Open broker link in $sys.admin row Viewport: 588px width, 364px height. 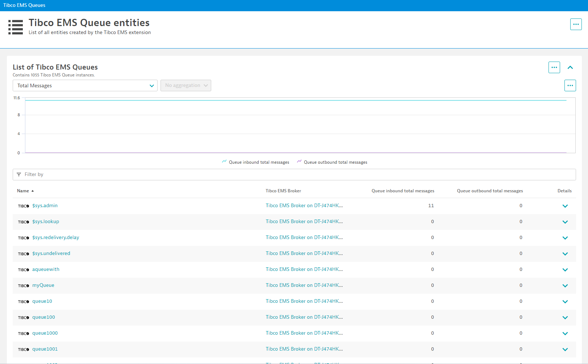(304, 206)
